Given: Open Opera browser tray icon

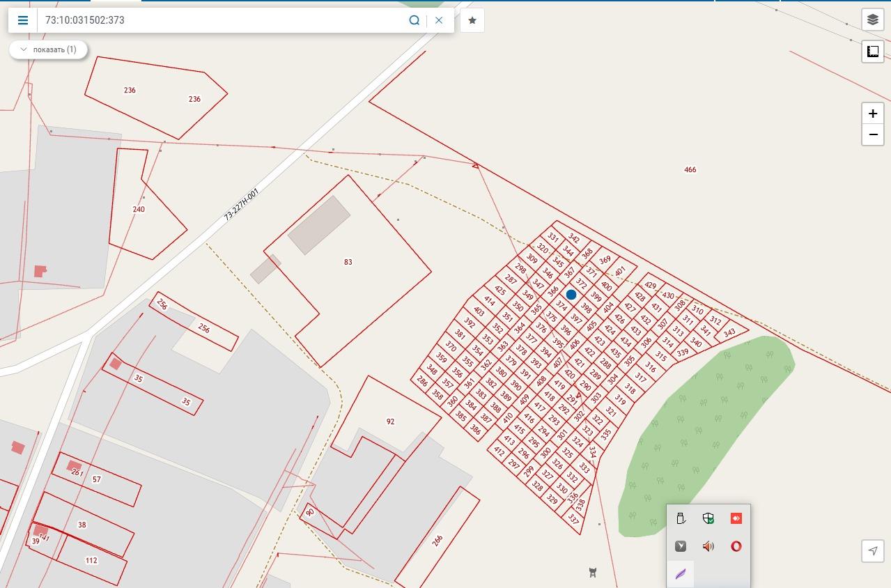Looking at the screenshot, I should [736, 546].
